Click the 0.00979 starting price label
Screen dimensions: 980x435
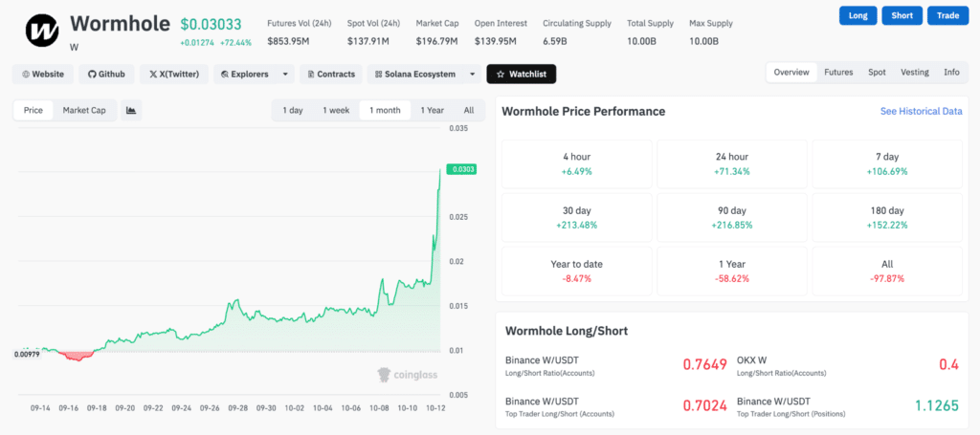click(x=26, y=354)
